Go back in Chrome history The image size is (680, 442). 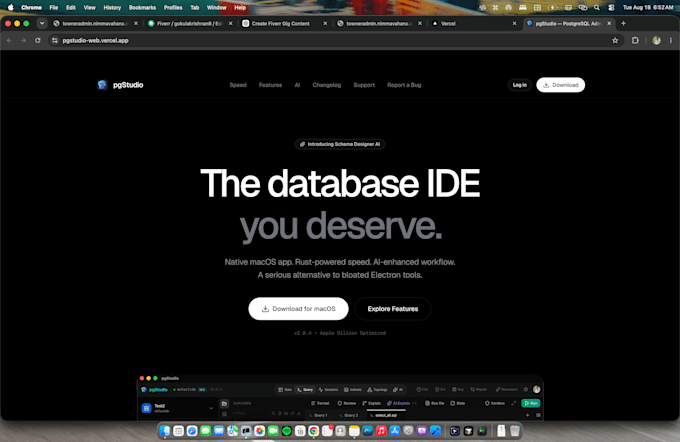(9, 40)
